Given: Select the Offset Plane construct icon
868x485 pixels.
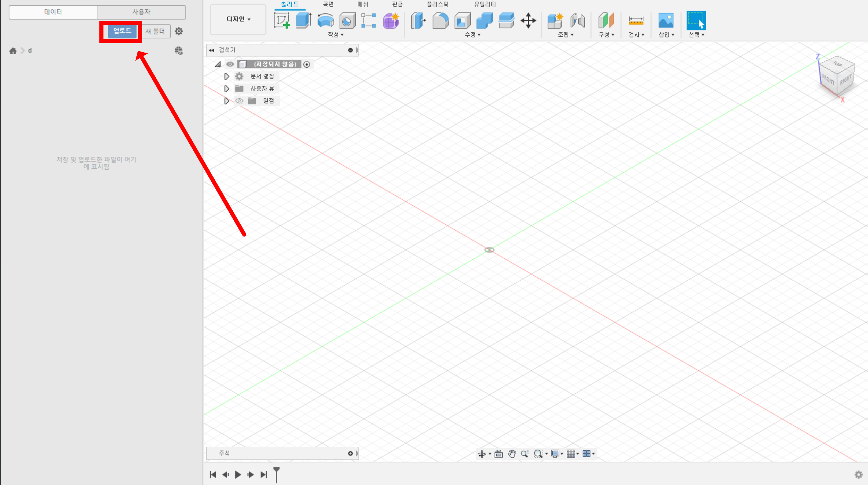Looking at the screenshot, I should tap(606, 20).
